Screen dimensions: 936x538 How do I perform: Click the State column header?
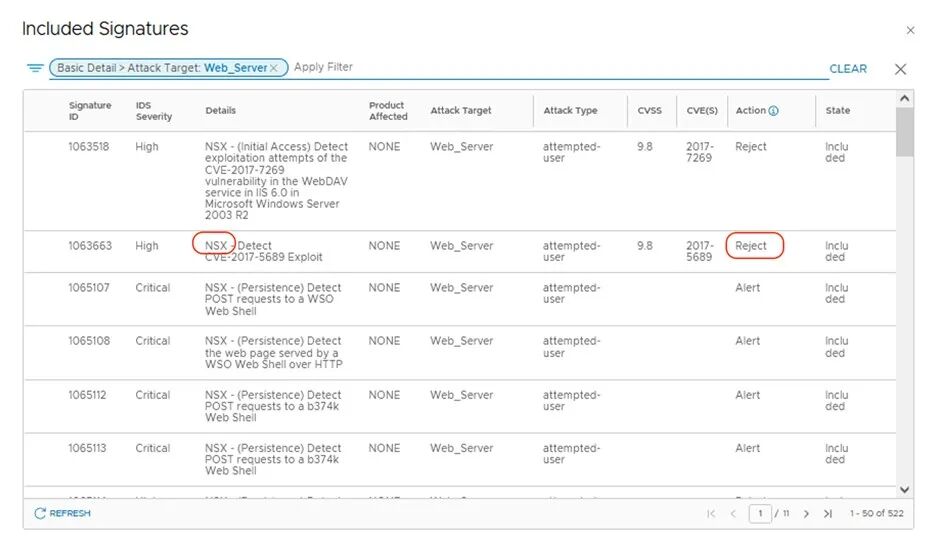click(838, 110)
